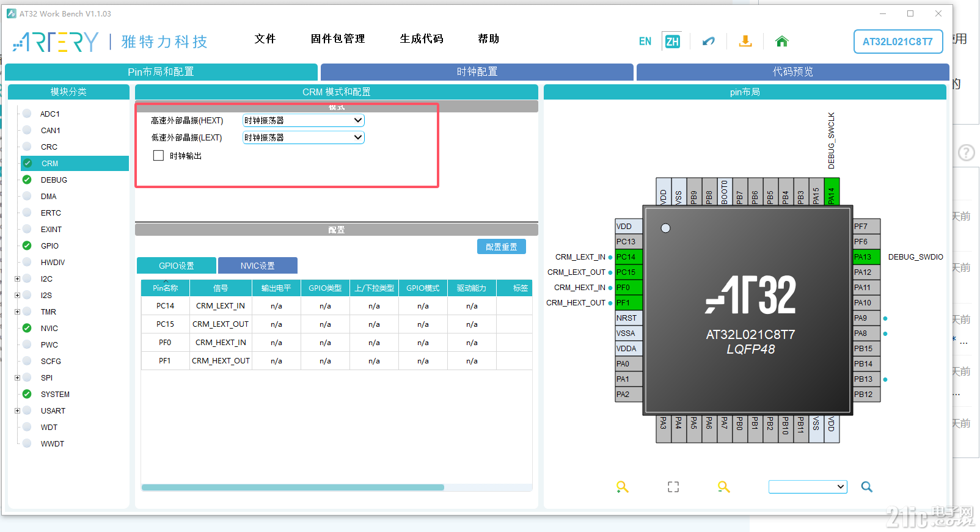Viewport: 980px width, 532px height.
Task: Click the BOOT0 pin on the chip
Action: (x=725, y=192)
